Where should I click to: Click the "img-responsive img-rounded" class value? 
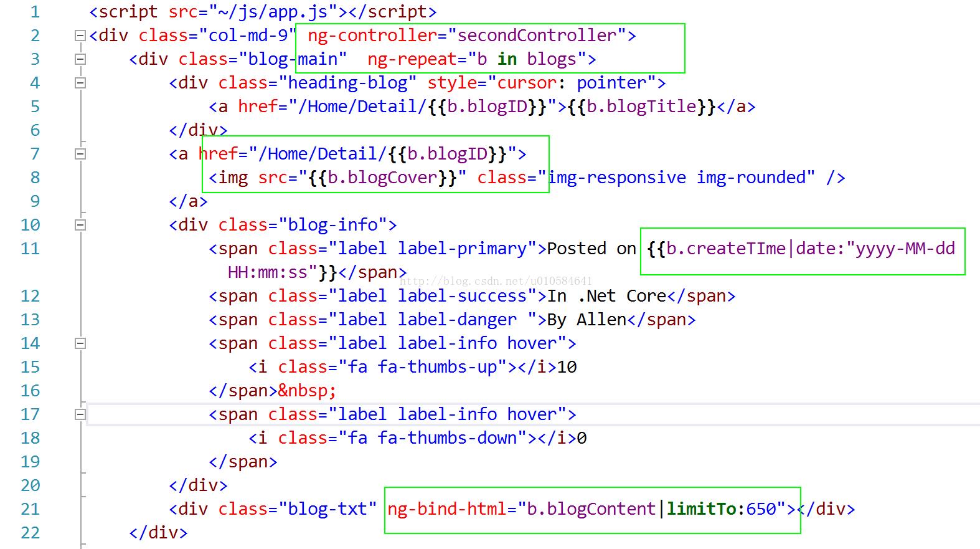point(677,178)
